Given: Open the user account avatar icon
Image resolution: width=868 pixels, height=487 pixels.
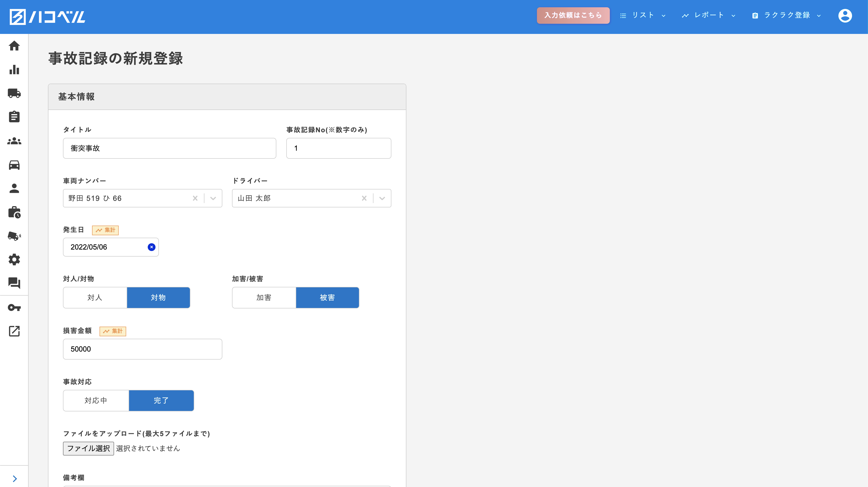Looking at the screenshot, I should [845, 16].
